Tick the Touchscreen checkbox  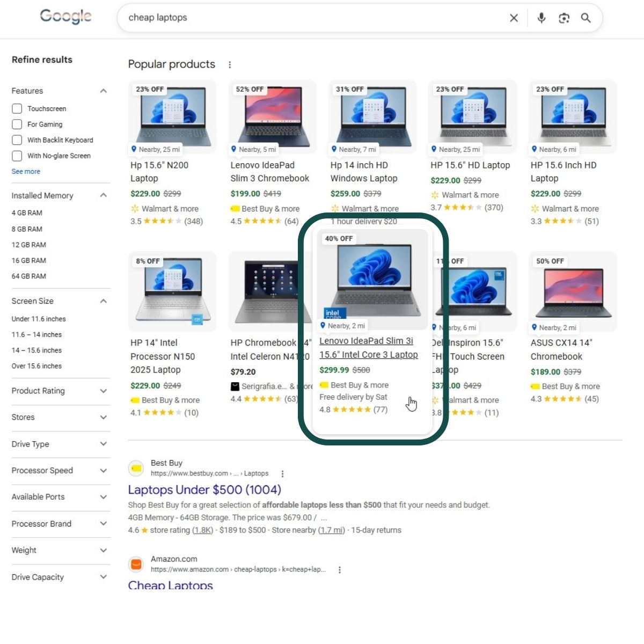[x=17, y=109]
